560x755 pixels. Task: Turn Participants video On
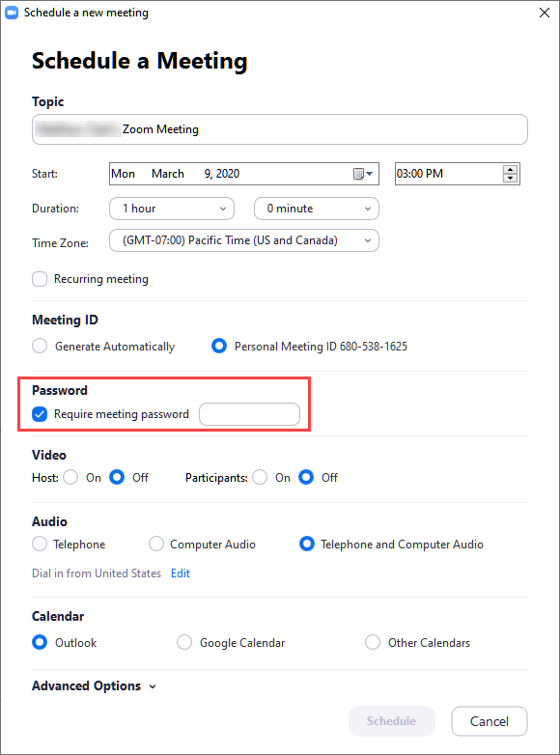click(x=260, y=478)
